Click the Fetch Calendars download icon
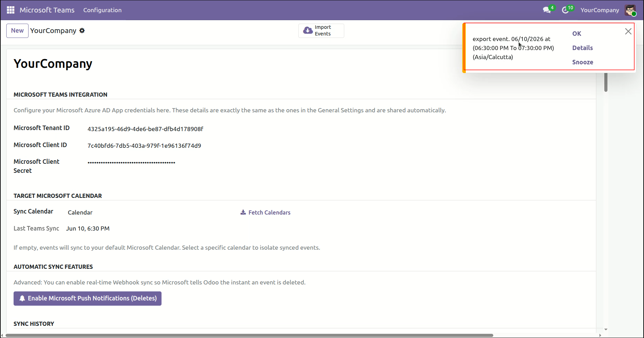Viewport: 644px width, 338px height. click(x=243, y=212)
